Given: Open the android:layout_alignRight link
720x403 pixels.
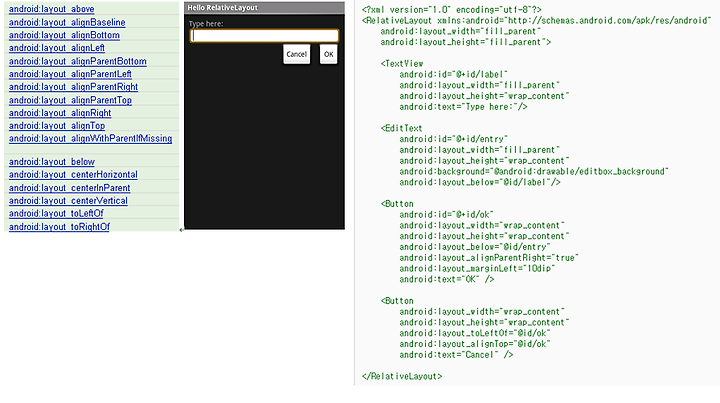Looking at the screenshot, I should point(60,113).
